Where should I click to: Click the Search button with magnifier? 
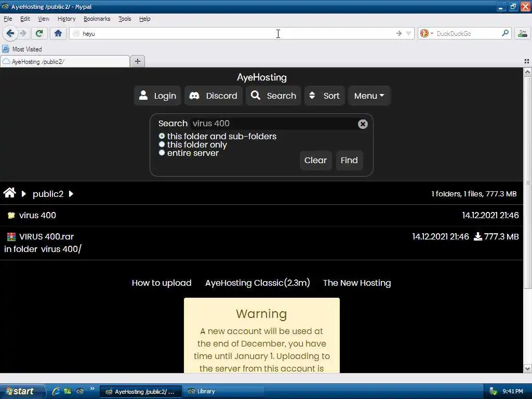point(273,96)
